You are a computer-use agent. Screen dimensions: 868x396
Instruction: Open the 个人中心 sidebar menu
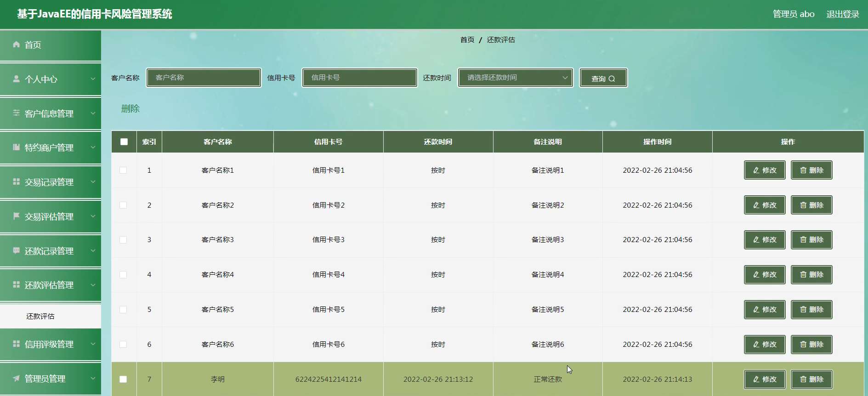(x=51, y=79)
